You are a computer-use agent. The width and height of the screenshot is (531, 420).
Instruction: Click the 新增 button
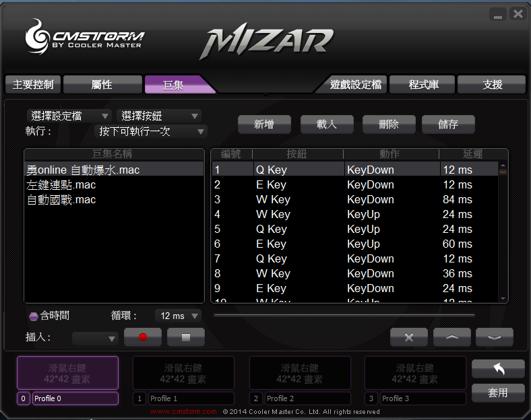[x=264, y=125]
